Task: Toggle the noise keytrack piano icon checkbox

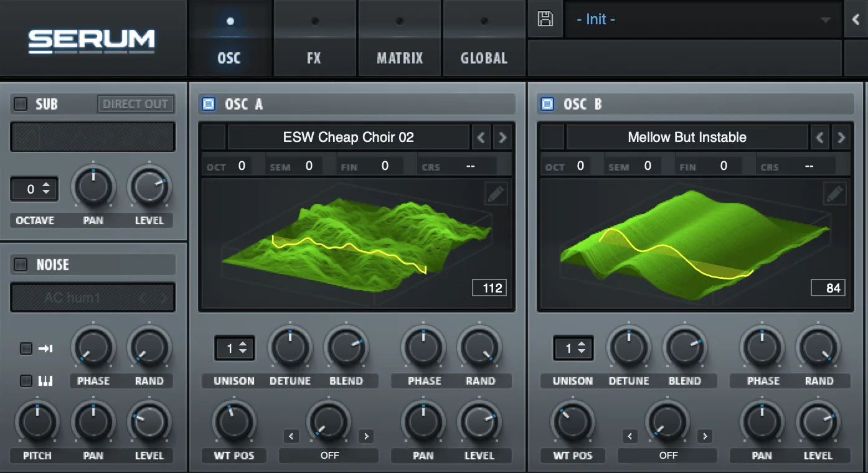Action: click(x=26, y=381)
